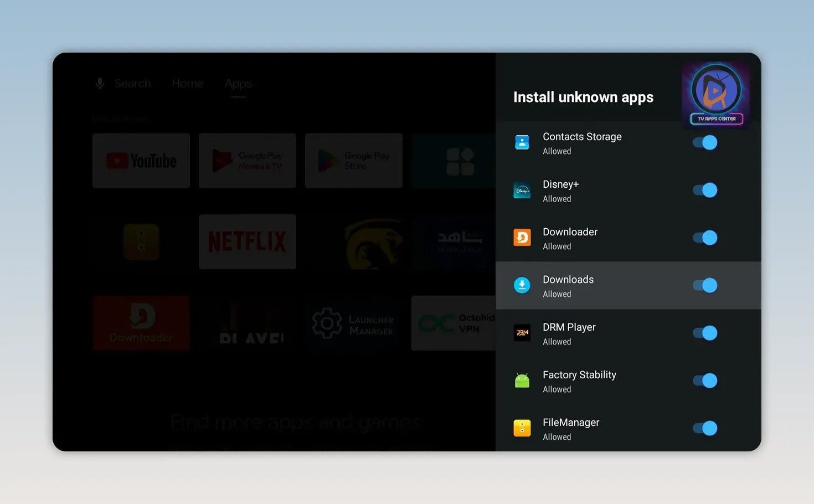
Task: Click the microphone voice search icon
Action: pyautogui.click(x=100, y=84)
